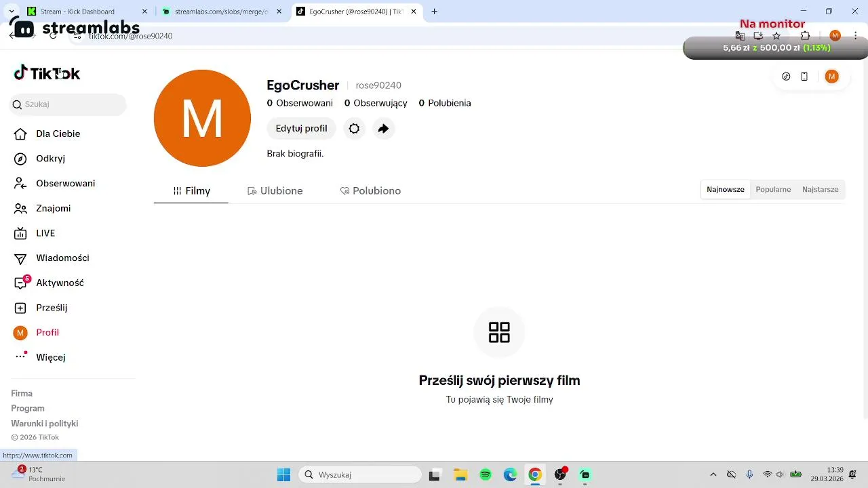Click the Windows Start button
Viewport: 868px width, 488px height.
pos(283,475)
